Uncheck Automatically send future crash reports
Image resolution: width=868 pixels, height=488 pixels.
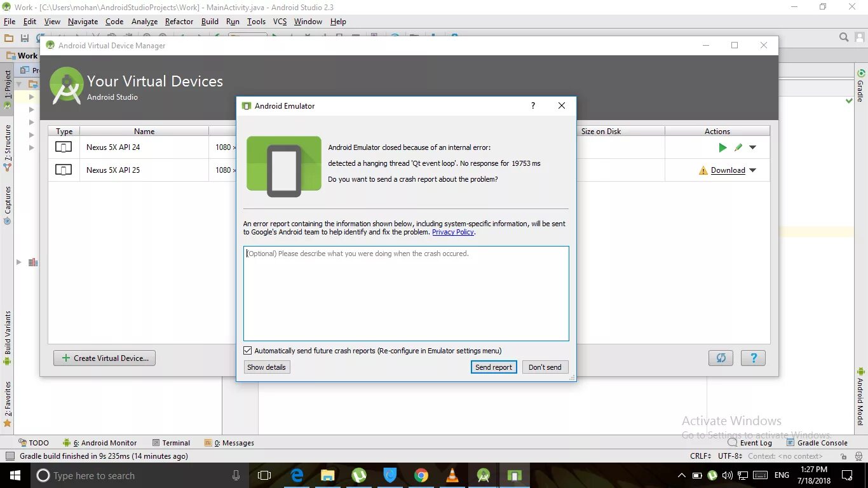[248, 351]
